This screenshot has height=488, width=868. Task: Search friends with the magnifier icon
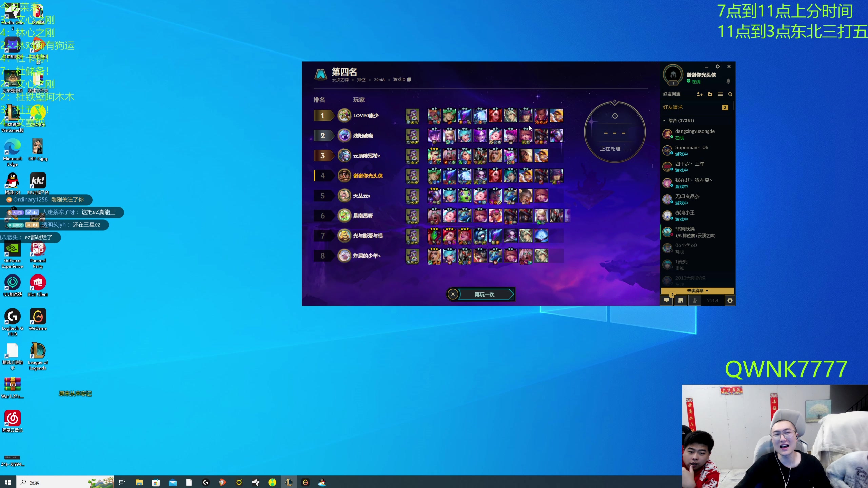730,94
